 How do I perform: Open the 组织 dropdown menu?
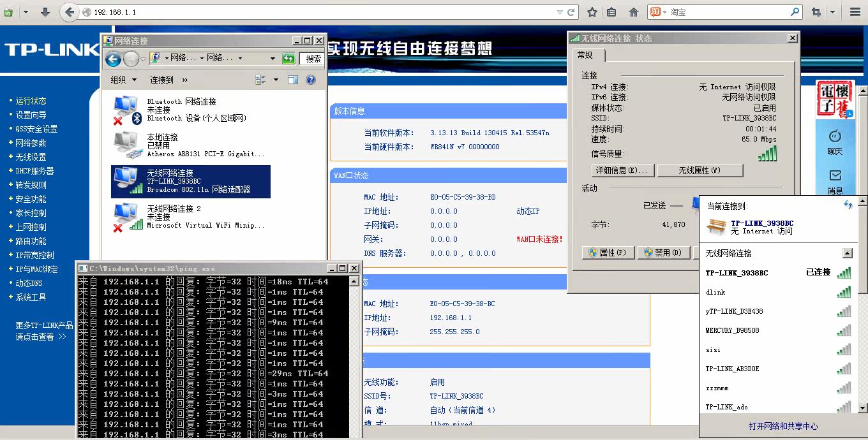pos(124,80)
